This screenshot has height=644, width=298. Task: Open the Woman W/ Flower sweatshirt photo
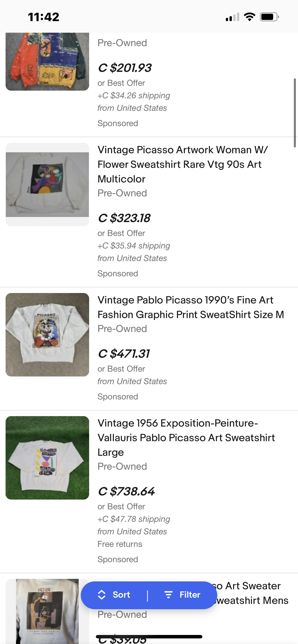[x=47, y=185]
